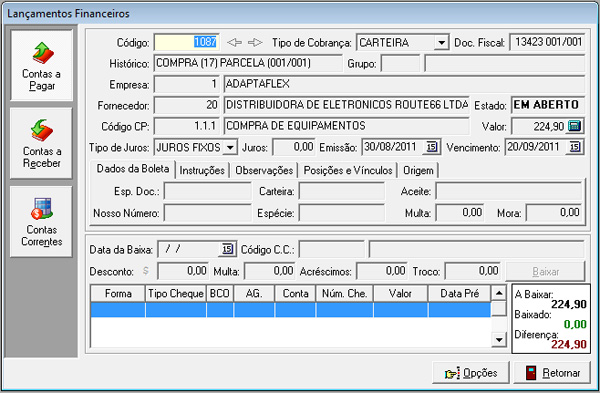
Task: Click the DISTRIBUIDORA DE ELETRONICOS ROUTE66 LTDA name
Action: coord(347,105)
